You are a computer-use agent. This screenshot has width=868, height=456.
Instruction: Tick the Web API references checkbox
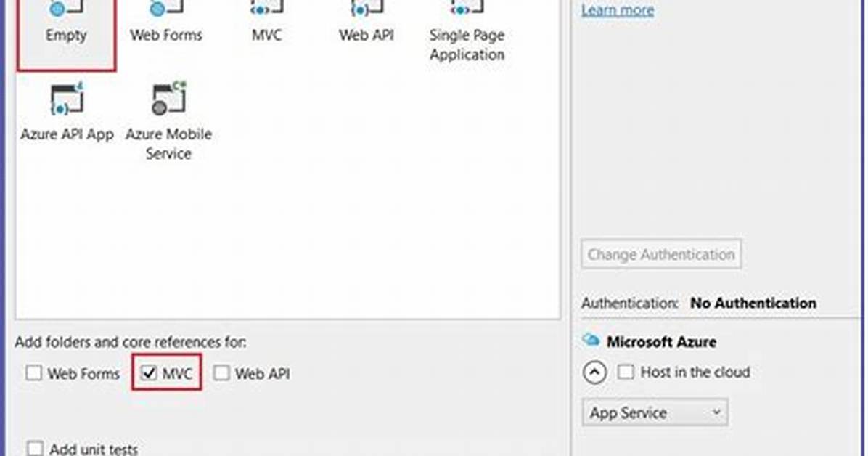click(221, 373)
